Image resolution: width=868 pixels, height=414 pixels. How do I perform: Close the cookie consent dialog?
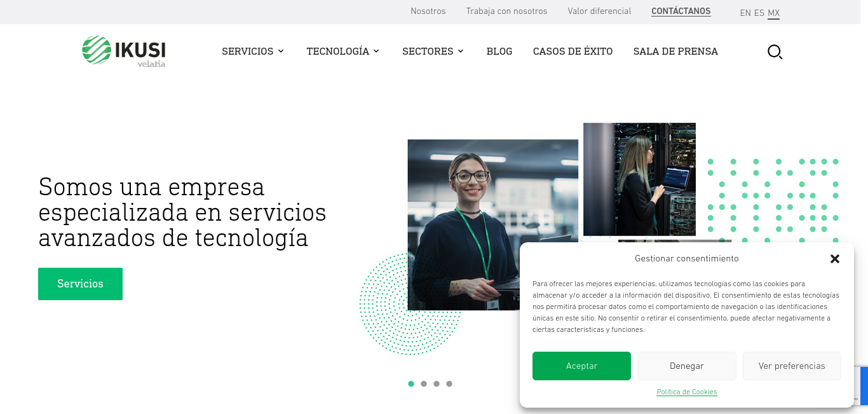pos(835,259)
